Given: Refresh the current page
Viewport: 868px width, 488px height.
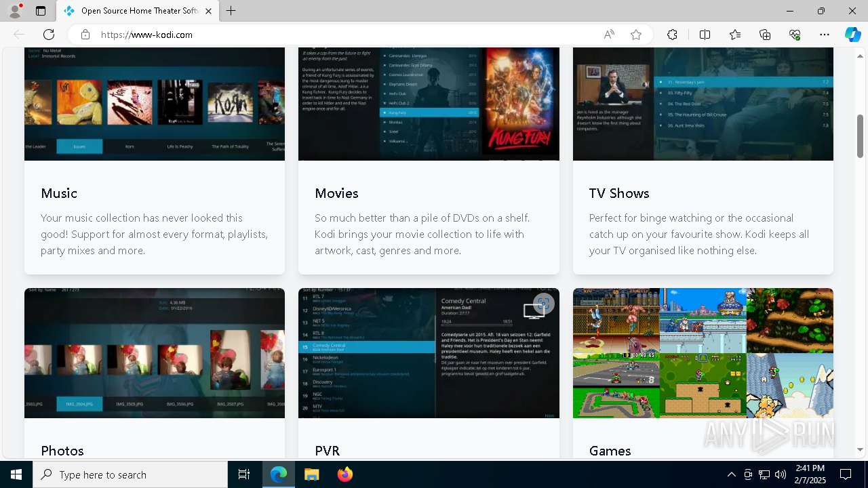Looking at the screenshot, I should point(49,35).
